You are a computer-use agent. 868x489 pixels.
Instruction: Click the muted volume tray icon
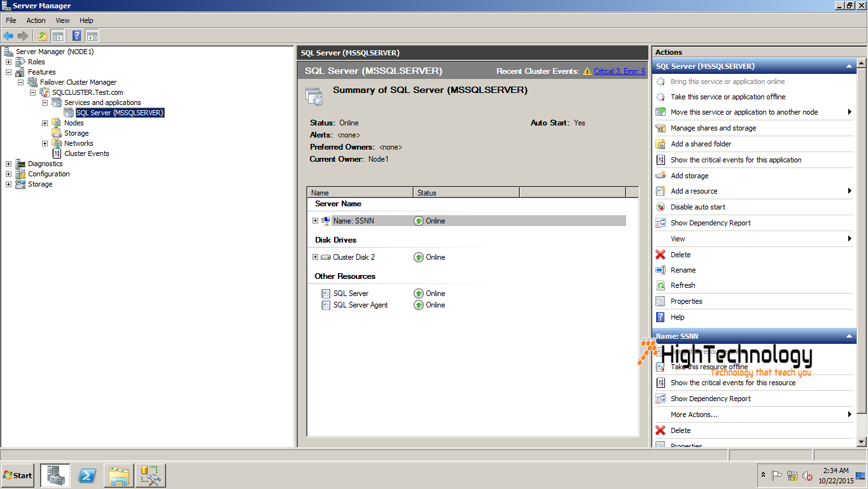point(807,476)
